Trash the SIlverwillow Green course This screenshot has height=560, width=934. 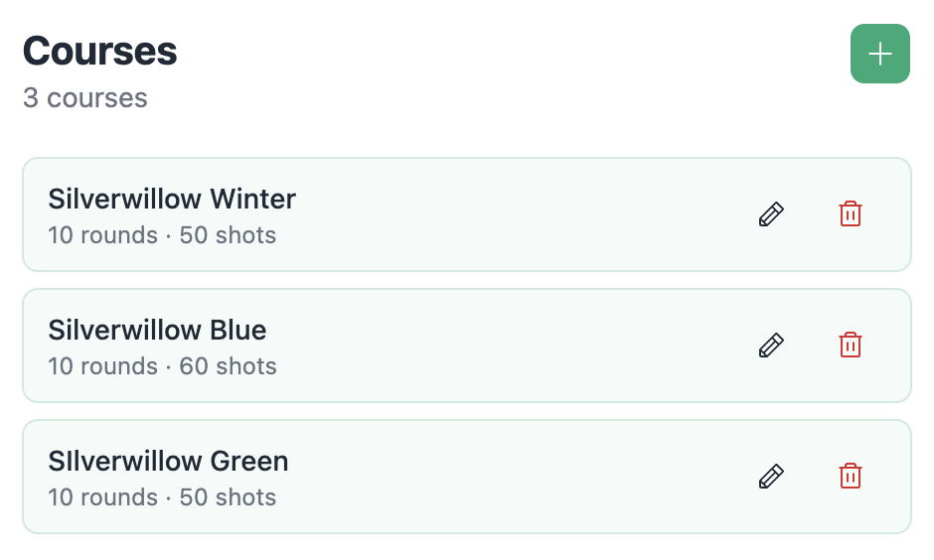tap(851, 477)
